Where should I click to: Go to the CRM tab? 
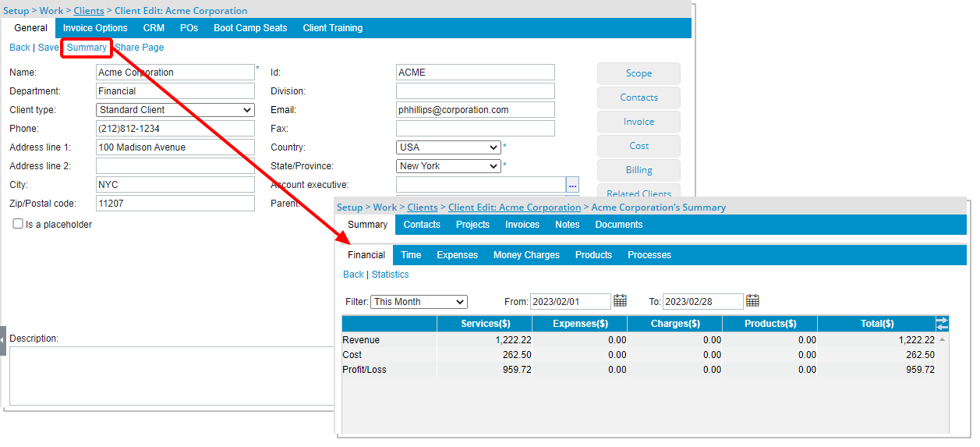coord(154,28)
